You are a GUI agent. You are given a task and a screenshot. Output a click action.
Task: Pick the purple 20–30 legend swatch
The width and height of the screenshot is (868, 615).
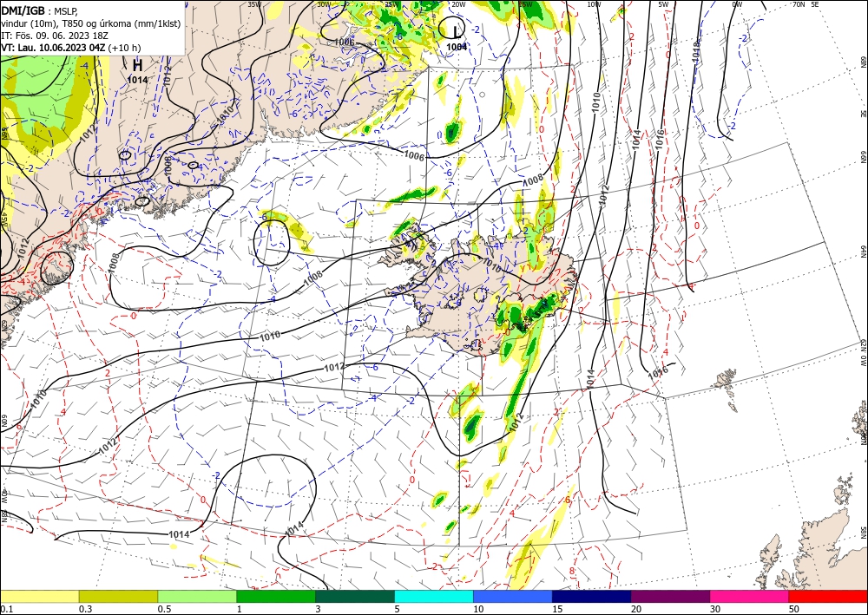coord(670,596)
